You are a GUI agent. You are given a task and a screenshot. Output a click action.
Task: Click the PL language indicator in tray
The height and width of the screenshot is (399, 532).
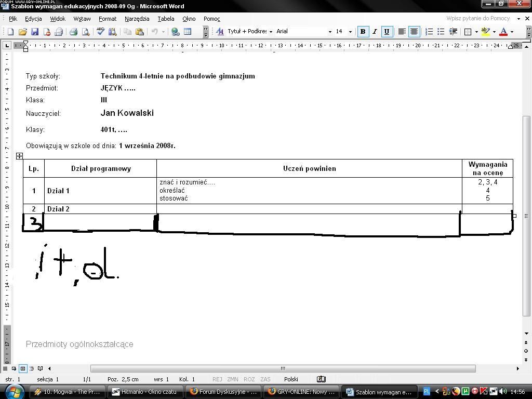[x=427, y=392]
